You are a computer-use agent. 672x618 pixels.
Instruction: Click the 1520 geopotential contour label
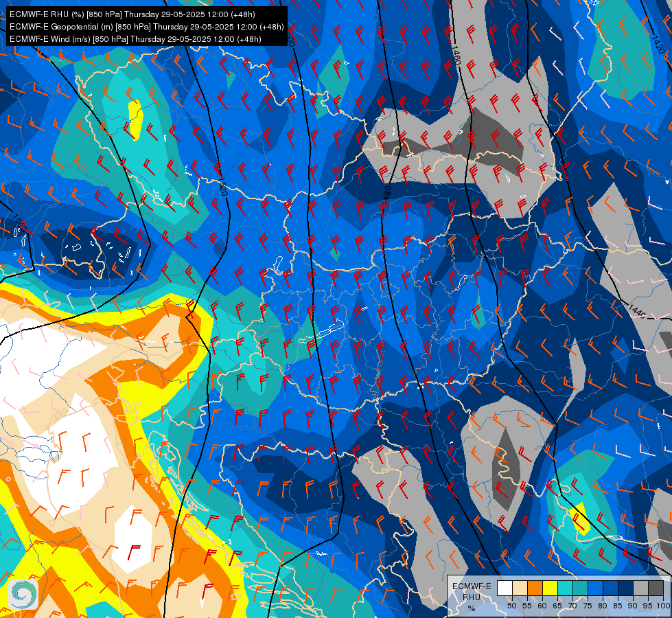tap(223, 188)
